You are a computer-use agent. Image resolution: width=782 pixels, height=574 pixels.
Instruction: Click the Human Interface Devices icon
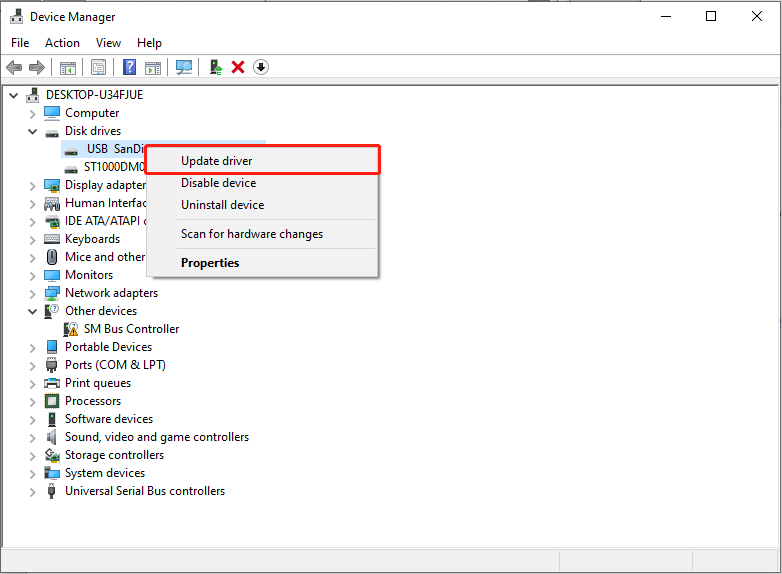click(52, 203)
